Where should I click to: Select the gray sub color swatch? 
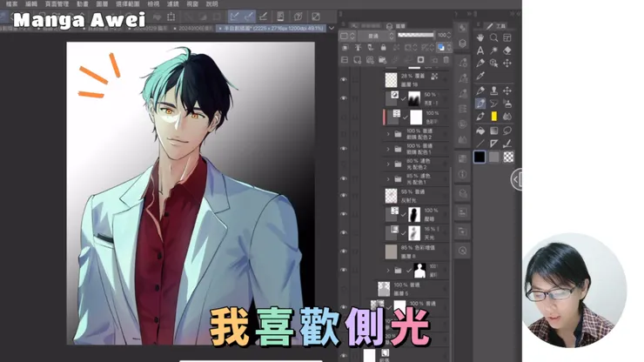coord(494,157)
